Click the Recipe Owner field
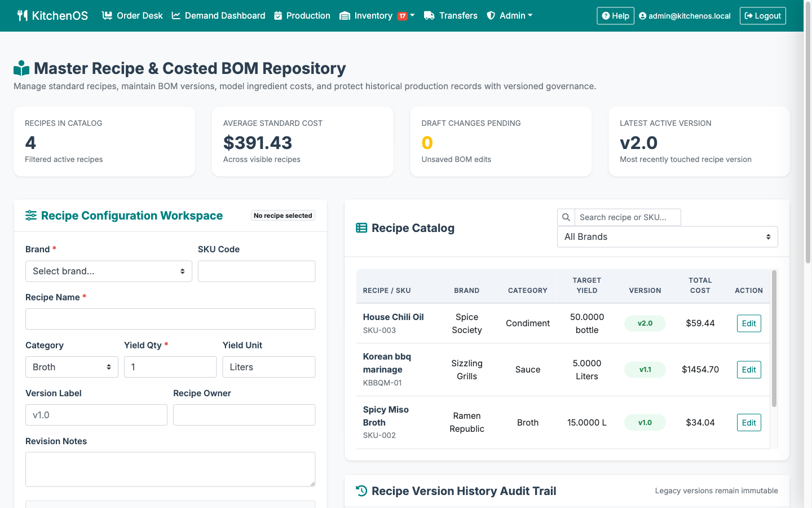 [244, 415]
